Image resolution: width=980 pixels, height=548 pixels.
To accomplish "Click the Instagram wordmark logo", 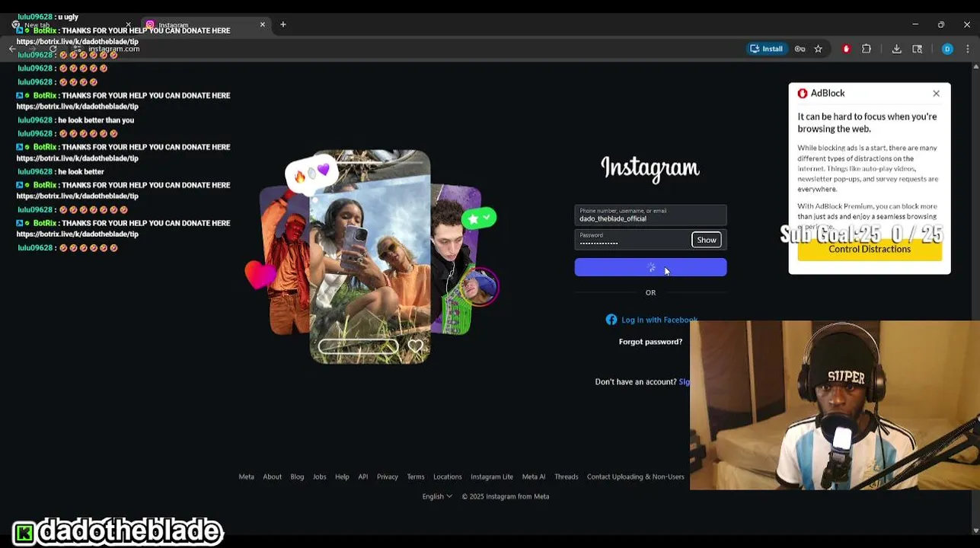I will pyautogui.click(x=650, y=169).
